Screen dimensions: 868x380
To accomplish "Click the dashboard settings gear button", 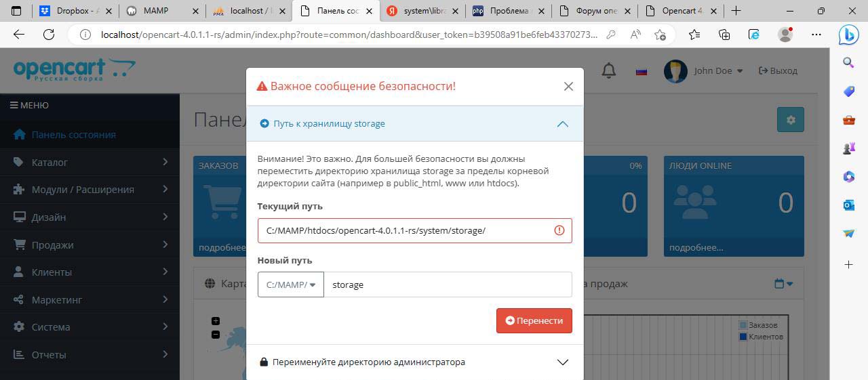I will [790, 120].
